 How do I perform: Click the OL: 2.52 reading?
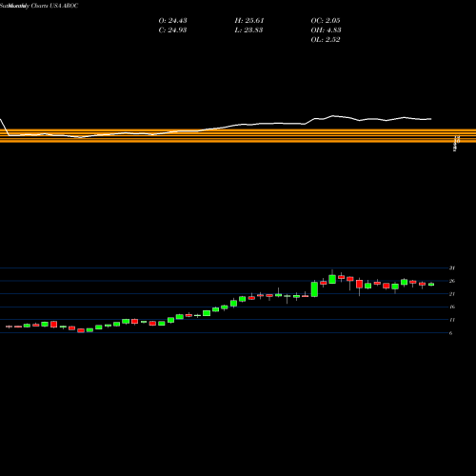coord(326,40)
